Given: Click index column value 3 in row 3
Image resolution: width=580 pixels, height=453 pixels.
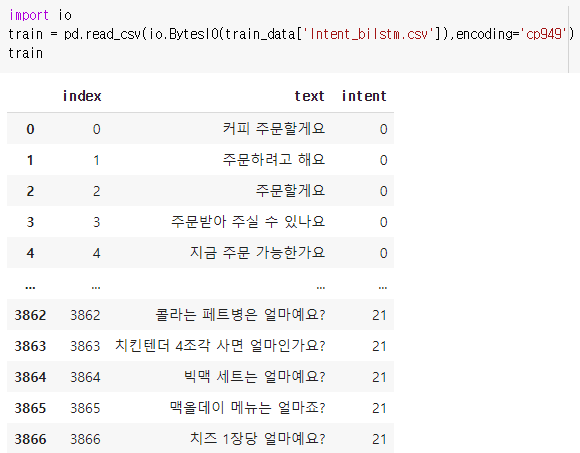Looking at the screenshot, I should 97,223.
